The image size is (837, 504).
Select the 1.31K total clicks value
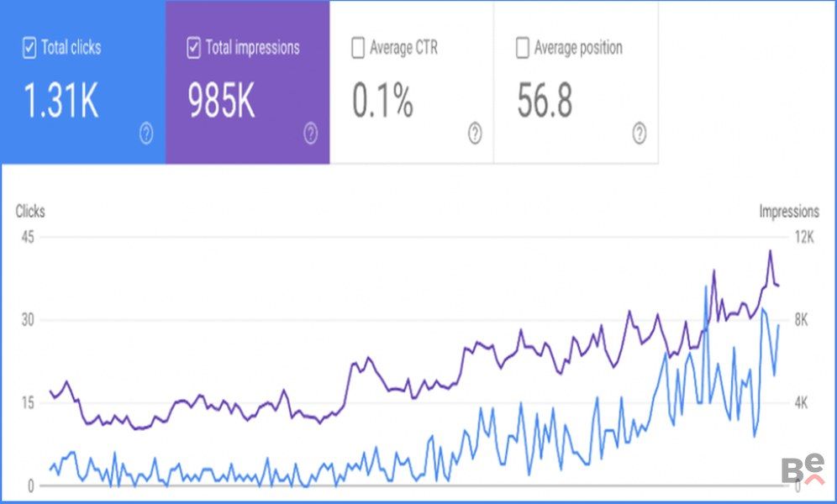pos(61,102)
